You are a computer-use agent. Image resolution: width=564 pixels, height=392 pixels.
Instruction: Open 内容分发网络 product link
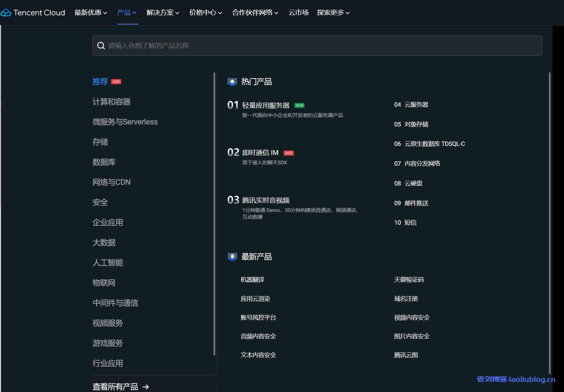422,164
